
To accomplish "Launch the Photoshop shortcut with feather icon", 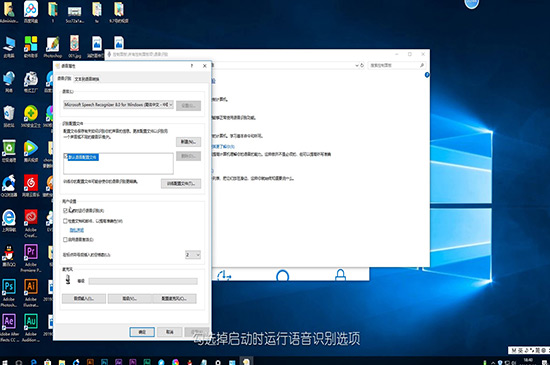I will pos(53,47).
